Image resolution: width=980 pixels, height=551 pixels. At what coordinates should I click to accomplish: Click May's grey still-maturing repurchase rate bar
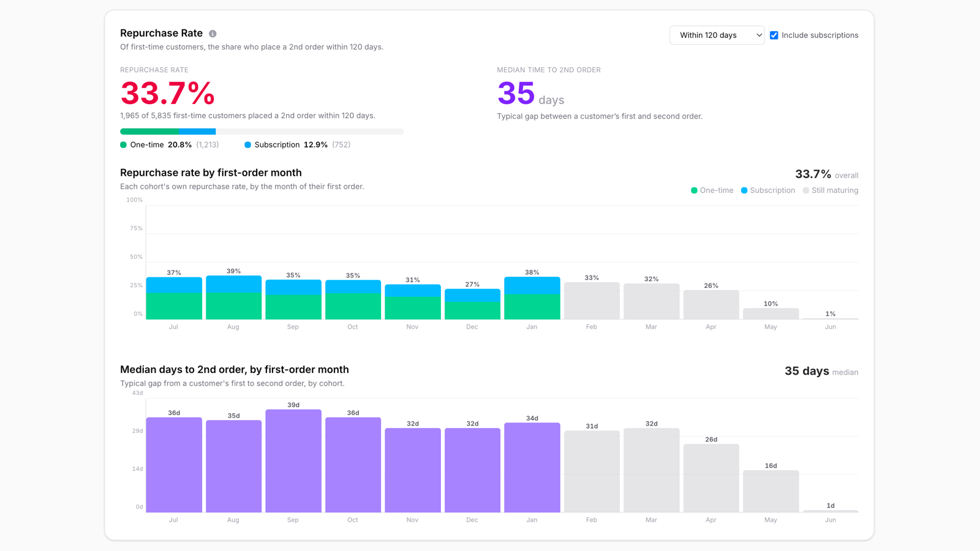[x=771, y=314]
